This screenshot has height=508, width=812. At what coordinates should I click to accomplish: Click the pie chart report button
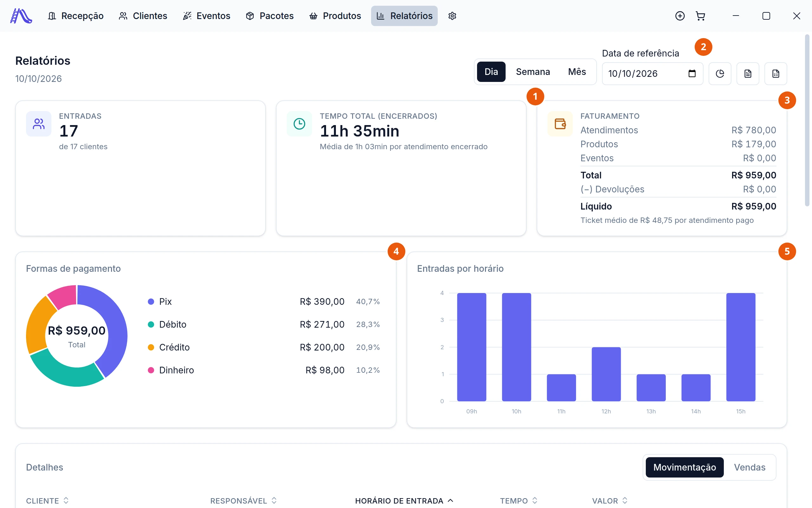pyautogui.click(x=720, y=74)
